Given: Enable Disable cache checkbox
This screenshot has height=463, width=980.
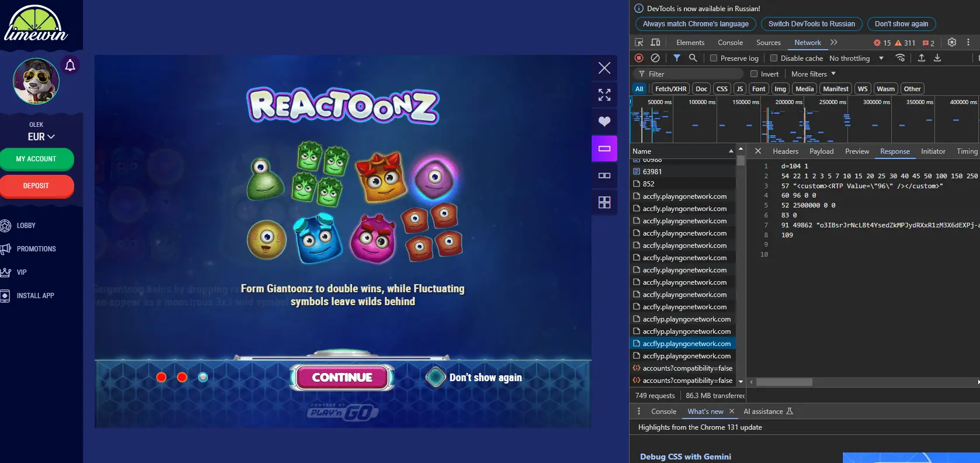Looking at the screenshot, I should tap(774, 58).
